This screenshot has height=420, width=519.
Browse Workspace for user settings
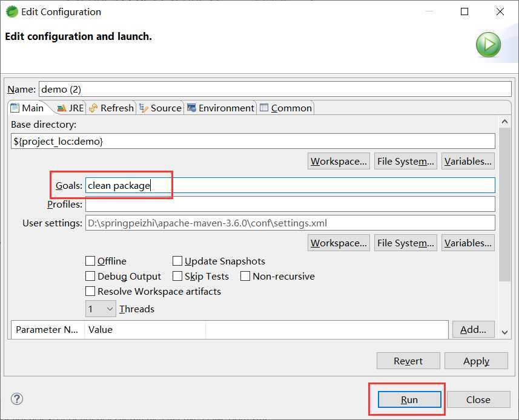point(339,243)
